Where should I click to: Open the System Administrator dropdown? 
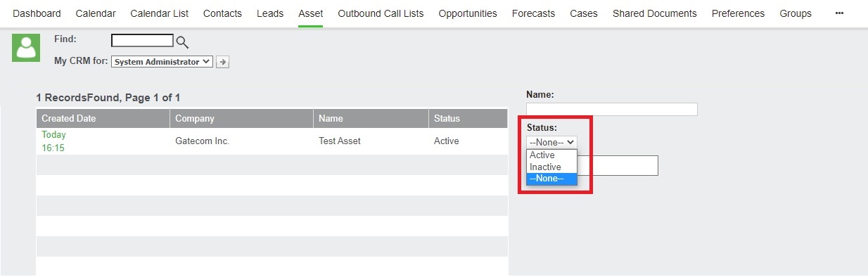[x=162, y=62]
